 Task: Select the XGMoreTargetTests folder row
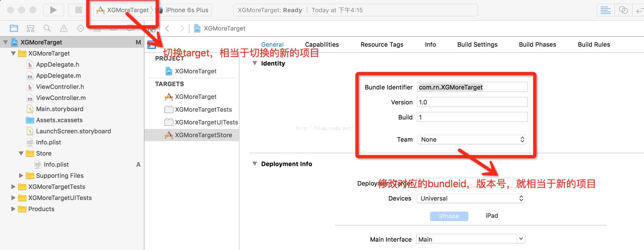coord(72,187)
